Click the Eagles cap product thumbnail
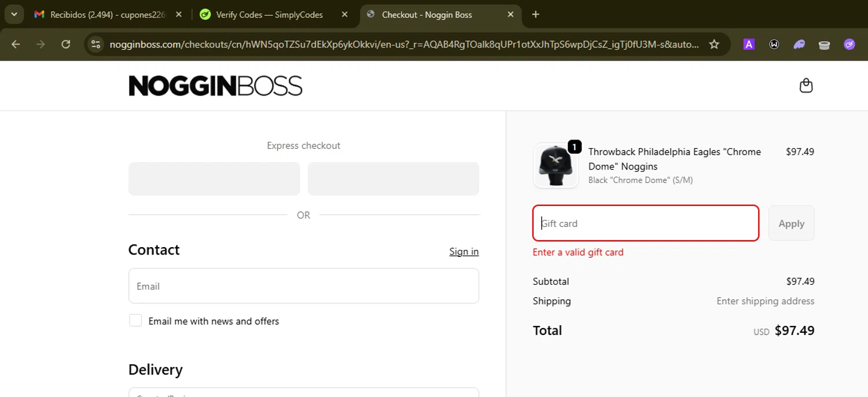This screenshot has width=868, height=397. tap(556, 166)
